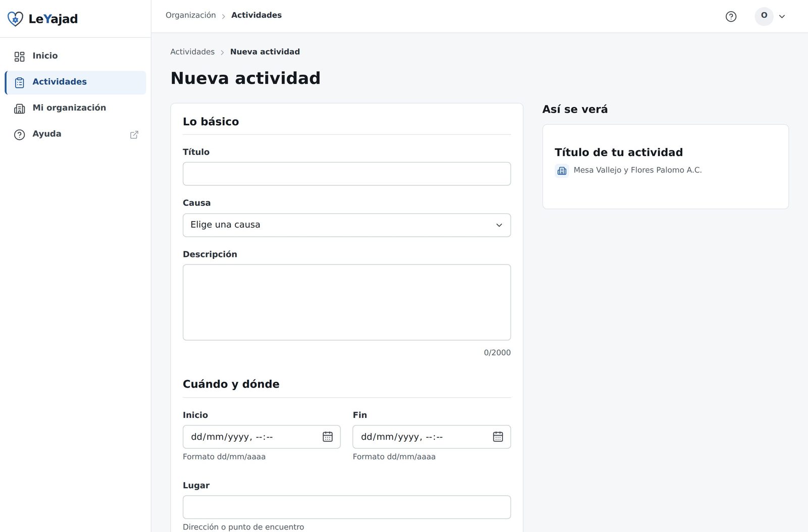Click the Actividades breadcrumb above the page title

tap(192, 51)
